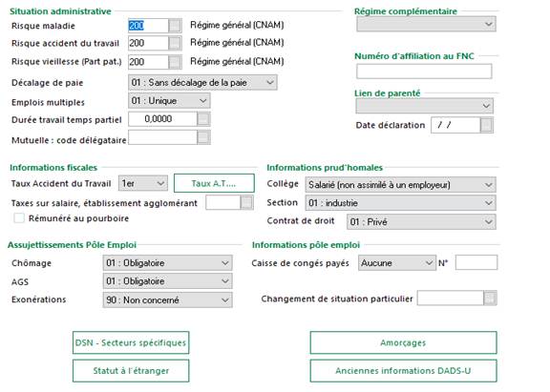The image size is (550, 392).
Task: Open Contrat de droit dropdown
Action: [x=421, y=221]
